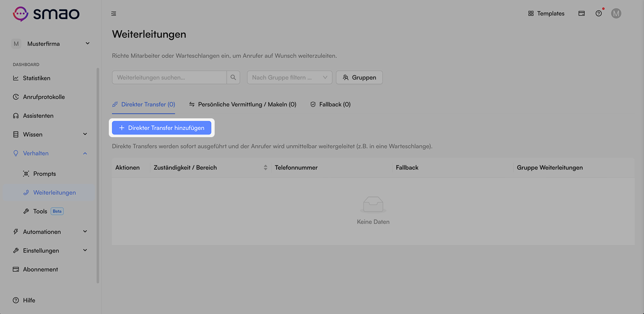644x314 pixels.
Task: Click the Weiterleitungen phone icon in sidebar
Action: [x=26, y=193]
